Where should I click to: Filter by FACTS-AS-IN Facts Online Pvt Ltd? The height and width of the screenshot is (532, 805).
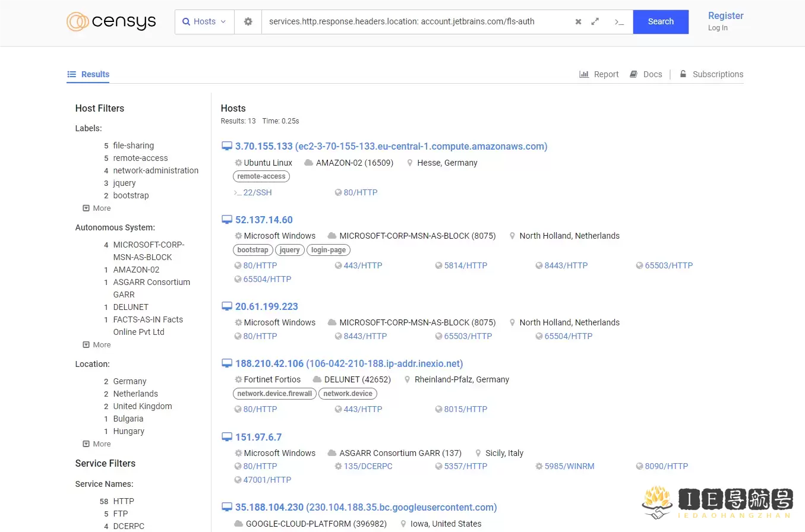149,326
